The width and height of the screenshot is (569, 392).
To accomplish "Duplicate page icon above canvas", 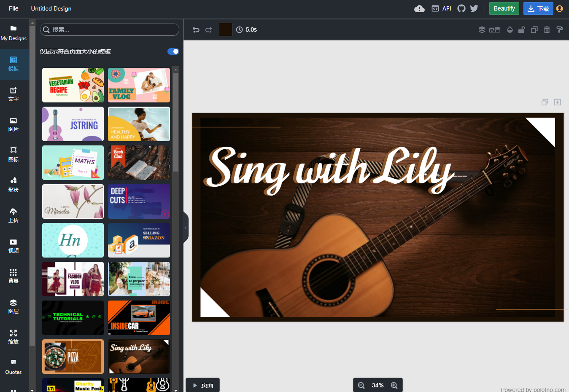I will tap(545, 102).
